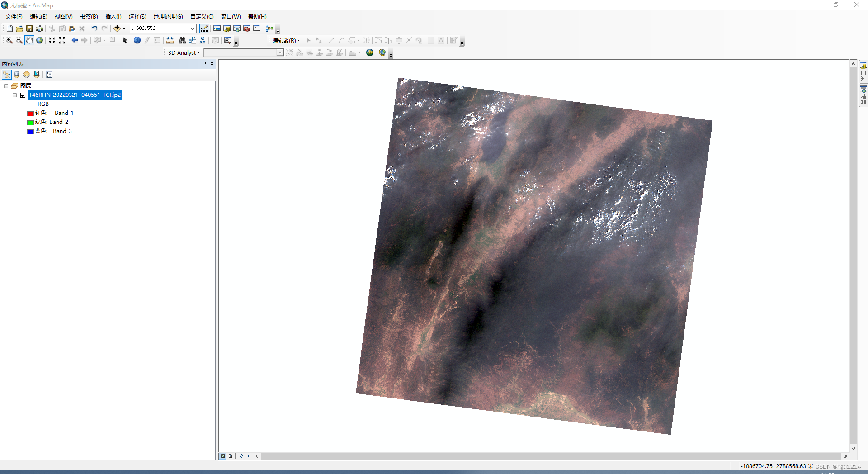The height and width of the screenshot is (474, 868).
Task: Collapse the T46RHN layer legend
Action: coord(14,95)
